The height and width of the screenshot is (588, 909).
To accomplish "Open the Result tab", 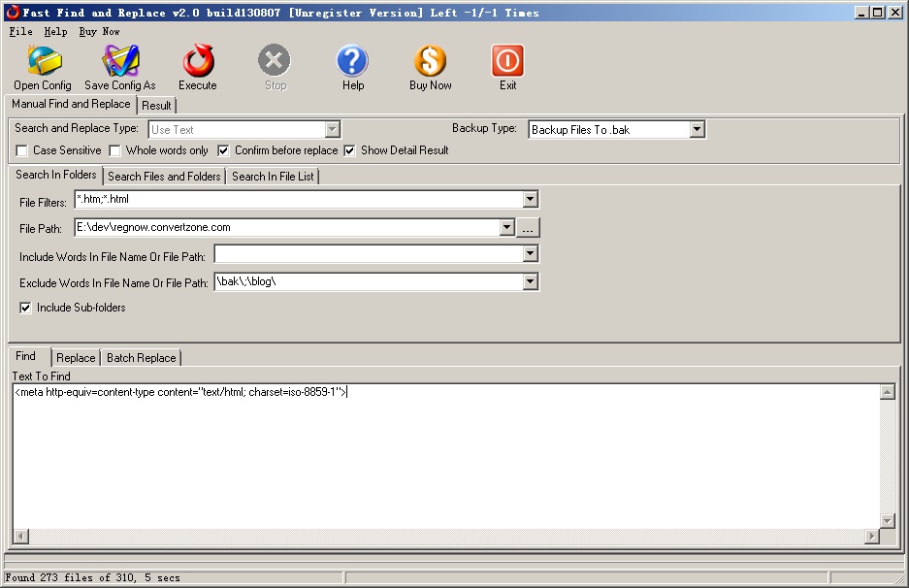I will 156,106.
